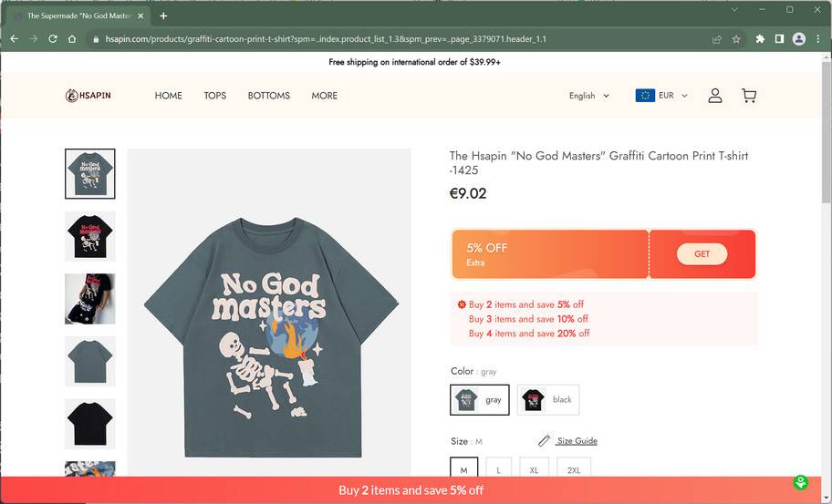The height and width of the screenshot is (504, 832).
Task: Open the browser extensions puzzle icon
Action: [760, 39]
